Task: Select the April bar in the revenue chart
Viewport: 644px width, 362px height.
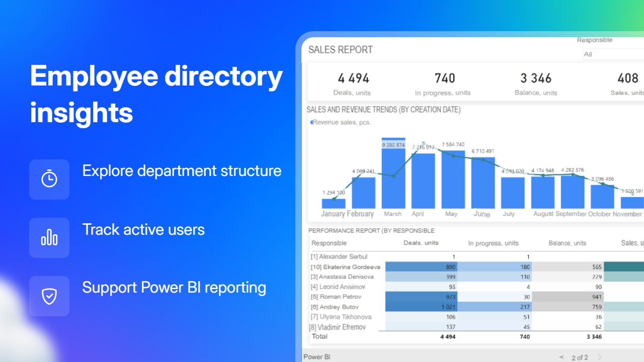Action: click(x=423, y=181)
